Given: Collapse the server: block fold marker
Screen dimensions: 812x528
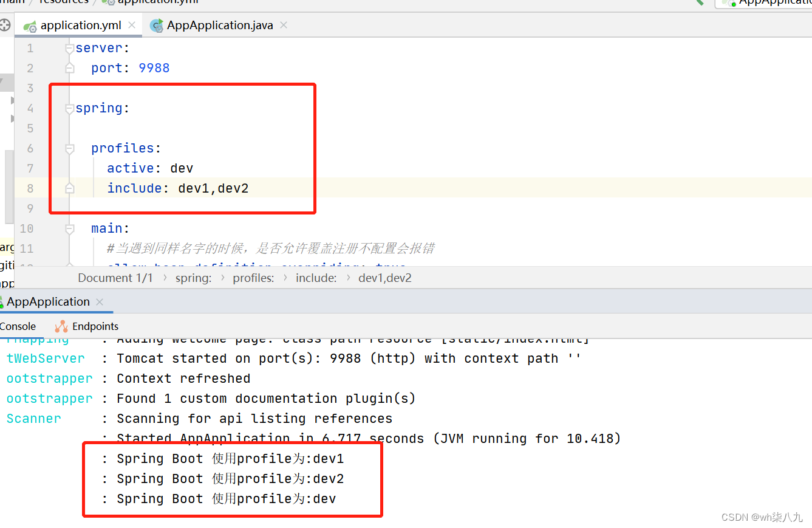Looking at the screenshot, I should 69,49.
